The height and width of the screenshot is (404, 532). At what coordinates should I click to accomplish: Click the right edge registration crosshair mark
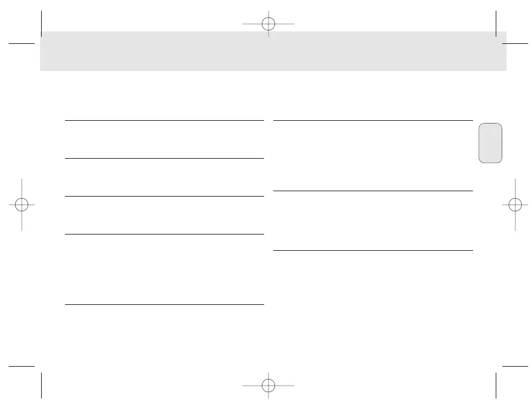(x=515, y=205)
